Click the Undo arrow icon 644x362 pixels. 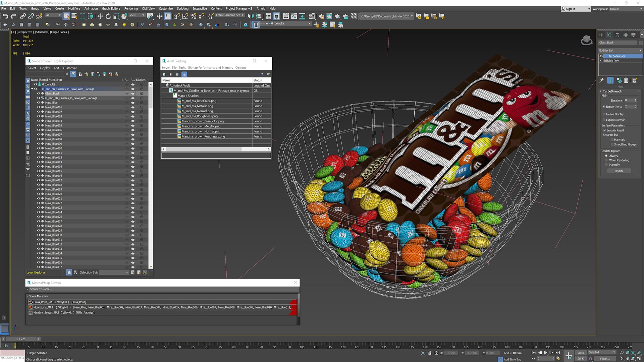(x=5, y=16)
